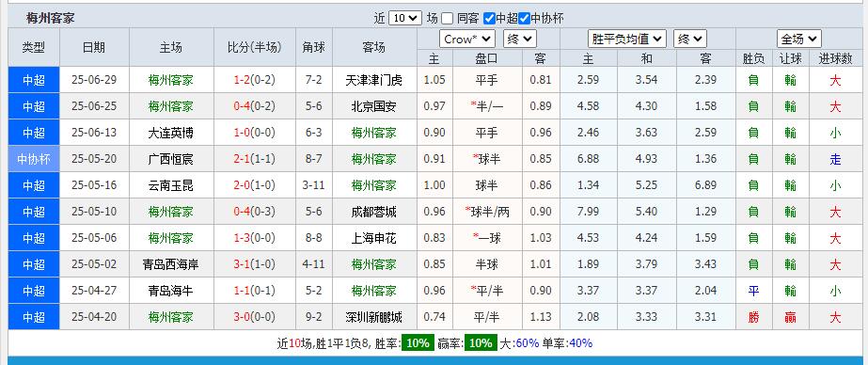The height and width of the screenshot is (365, 868).
Task: Click the 比分(半场) column header
Action: tap(255, 48)
